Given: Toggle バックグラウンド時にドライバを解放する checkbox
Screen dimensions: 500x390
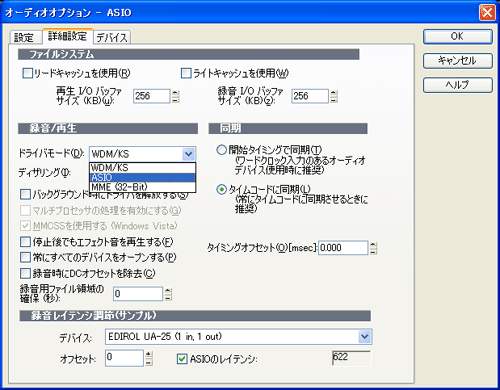Looking at the screenshot, I should (25, 194).
